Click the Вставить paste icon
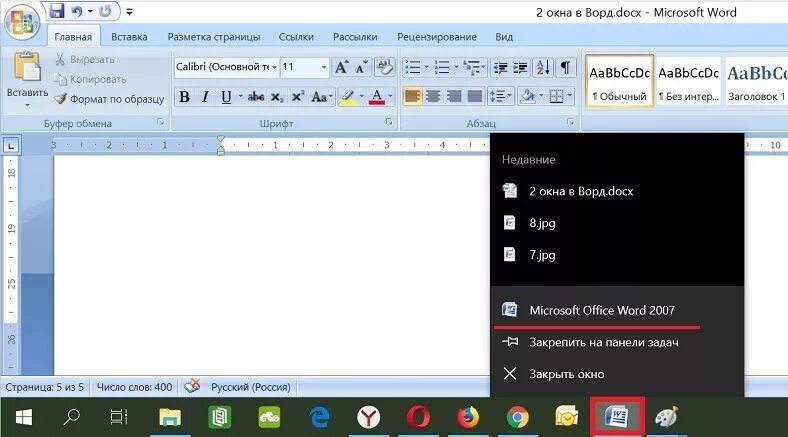 click(27, 67)
